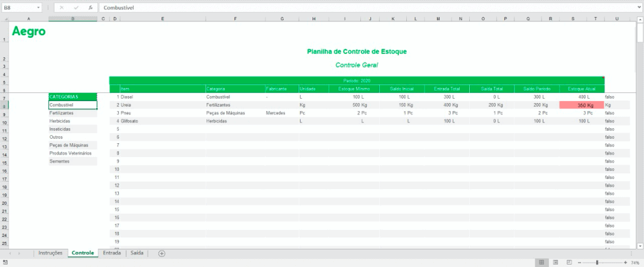Image resolution: width=644 pixels, height=267 pixels.
Task: Switch to the Saída sheet tab
Action: (137, 253)
